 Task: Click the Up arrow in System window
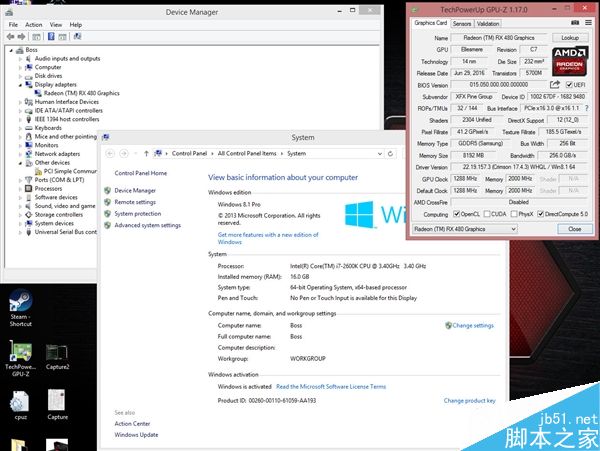pyautogui.click(x=146, y=153)
